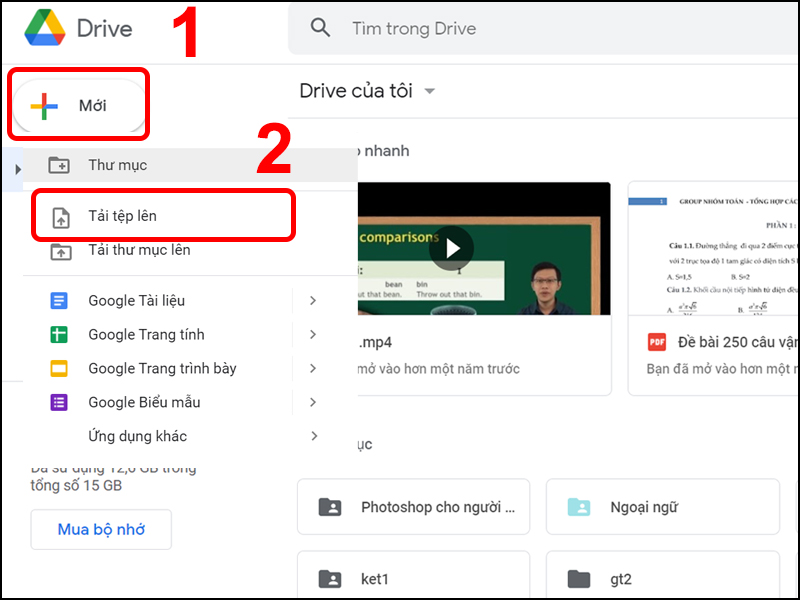Click the search magnifier icon
Screen dimensions: 800x600
(x=320, y=28)
